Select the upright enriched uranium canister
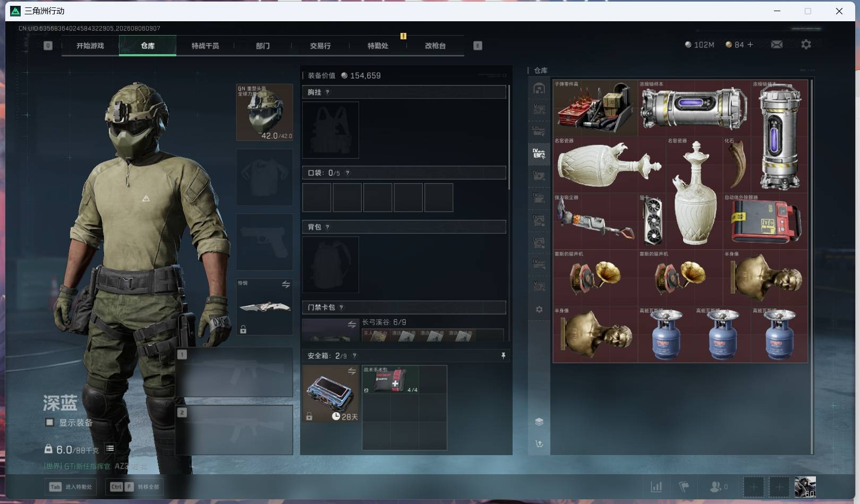The height and width of the screenshot is (504, 860). 779,136
